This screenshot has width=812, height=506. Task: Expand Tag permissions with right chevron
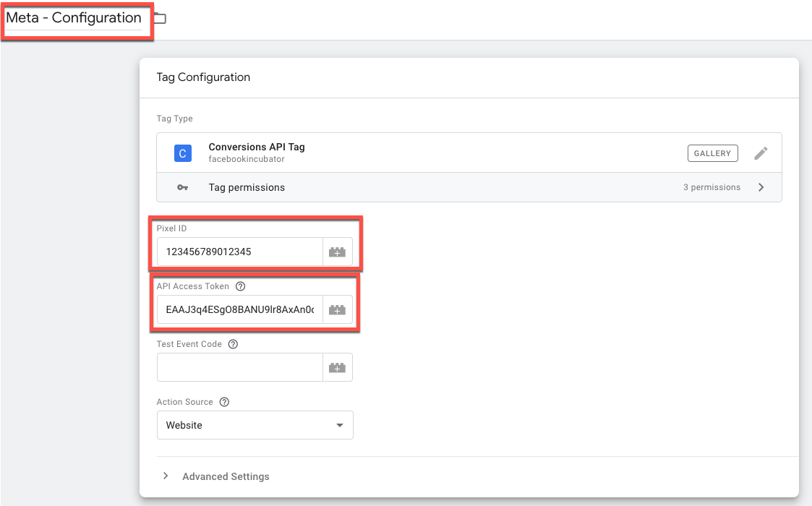click(761, 187)
